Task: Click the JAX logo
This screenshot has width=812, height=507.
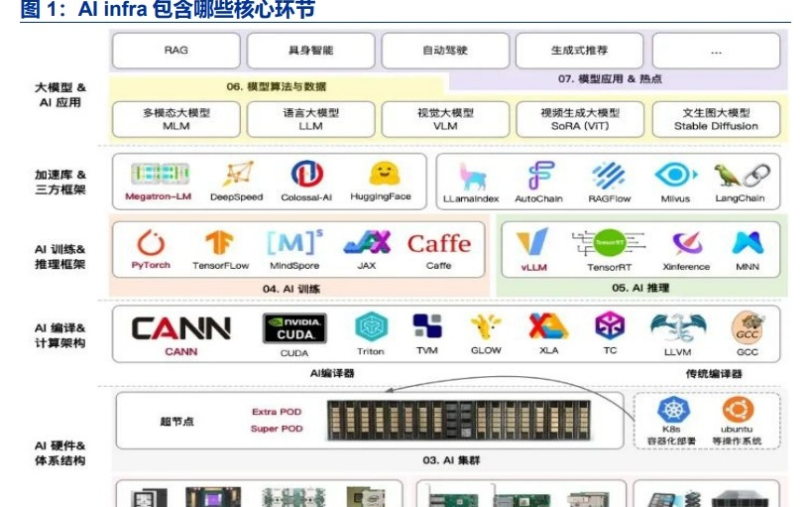Action: tap(367, 242)
